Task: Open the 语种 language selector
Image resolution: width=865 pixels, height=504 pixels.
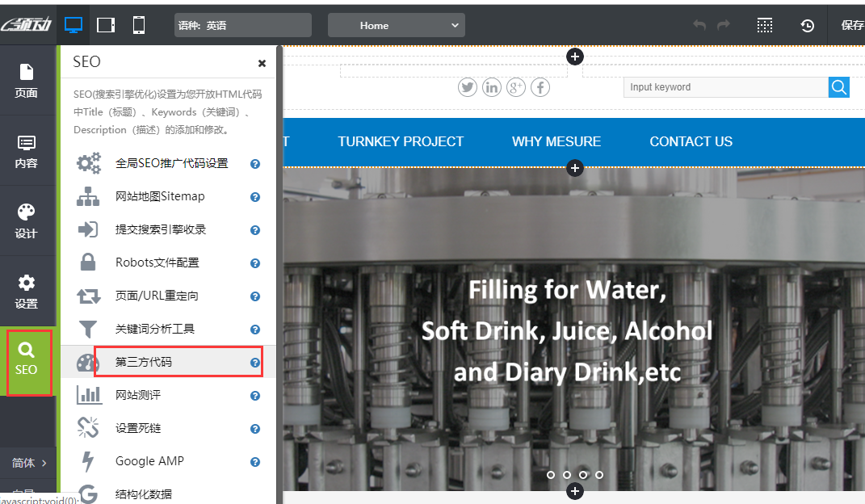Action: tap(243, 25)
